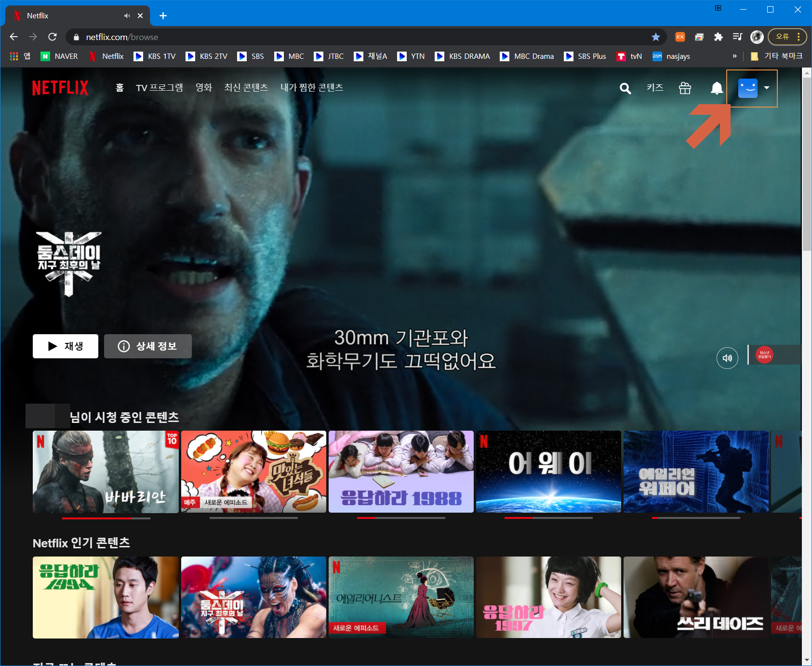The height and width of the screenshot is (666, 812).
Task: Expand the profile menu caret
Action: pyautogui.click(x=767, y=88)
